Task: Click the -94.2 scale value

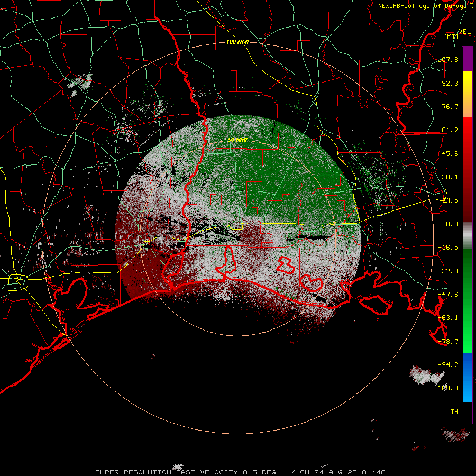Action: pyautogui.click(x=448, y=365)
